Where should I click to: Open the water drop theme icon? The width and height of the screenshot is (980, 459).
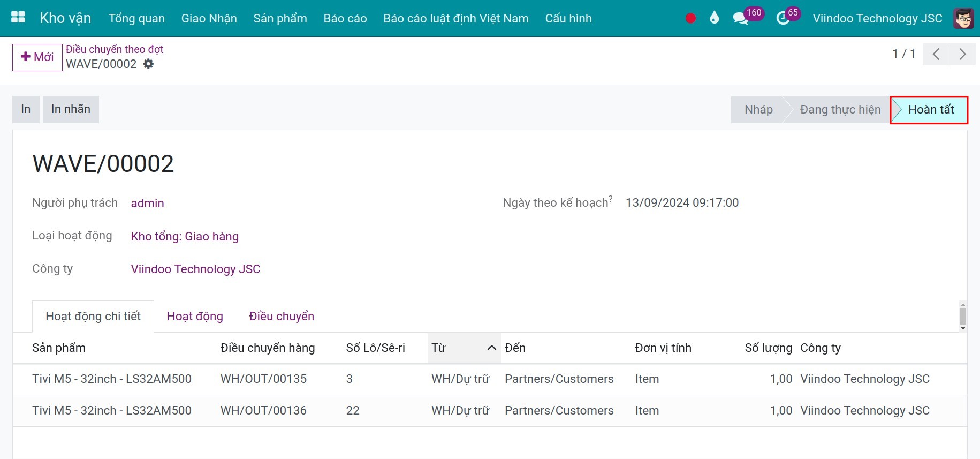tap(714, 18)
